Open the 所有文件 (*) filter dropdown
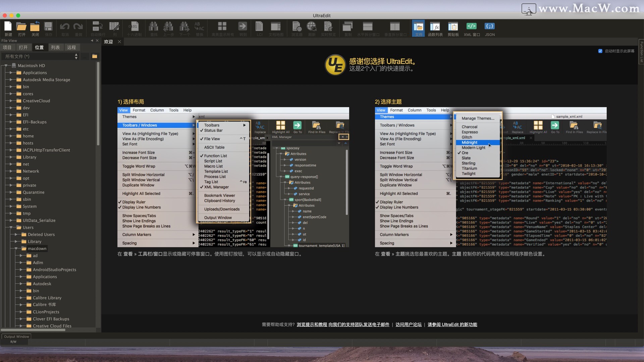 click(75, 56)
